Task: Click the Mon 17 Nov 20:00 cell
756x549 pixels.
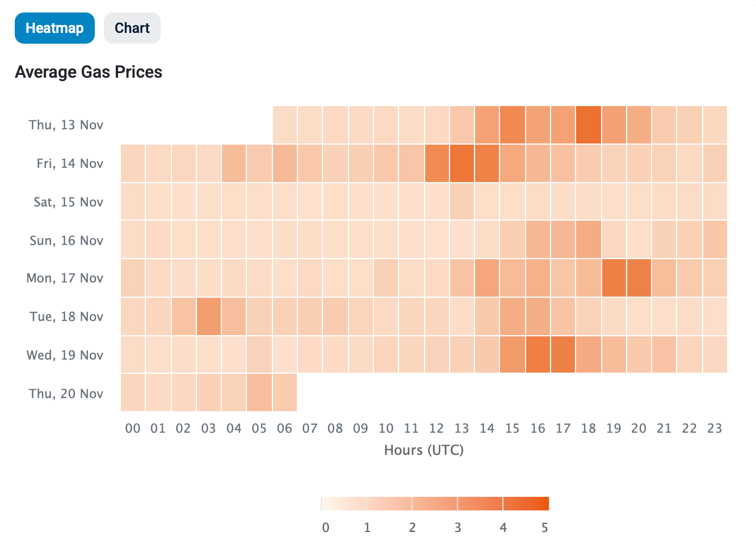Action: pos(639,278)
